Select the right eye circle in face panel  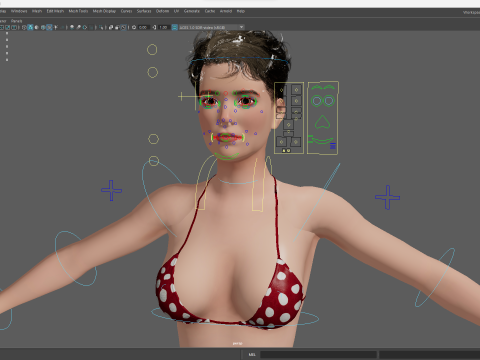329,101
